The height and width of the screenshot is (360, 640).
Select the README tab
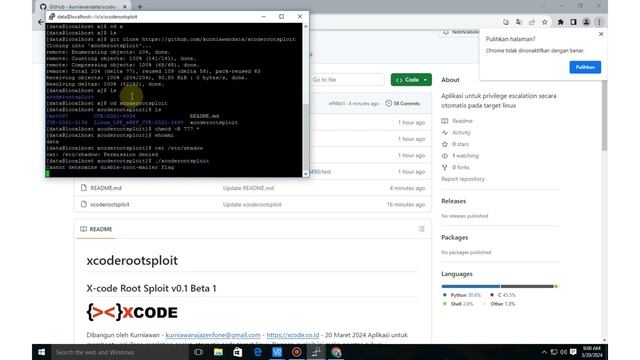tap(96, 229)
